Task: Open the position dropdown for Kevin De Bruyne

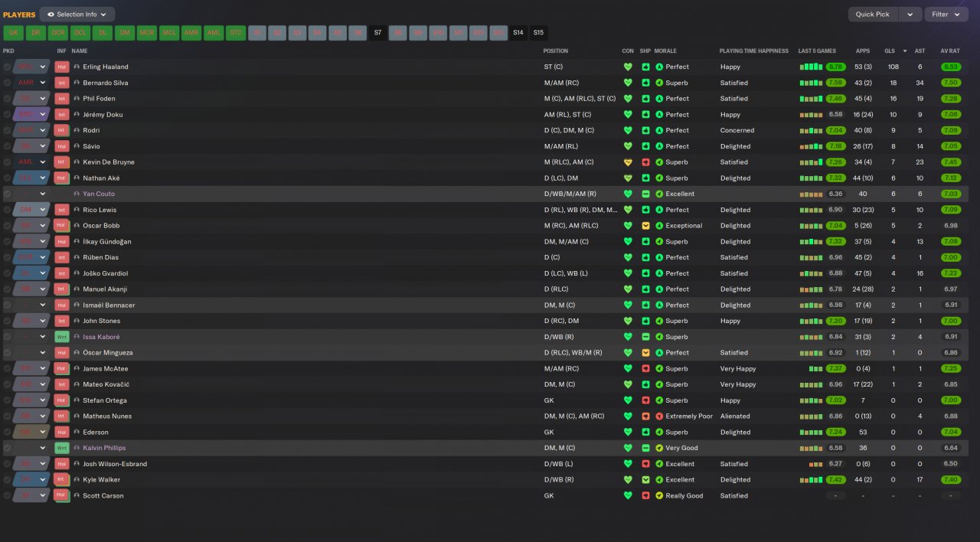Action: coord(43,162)
